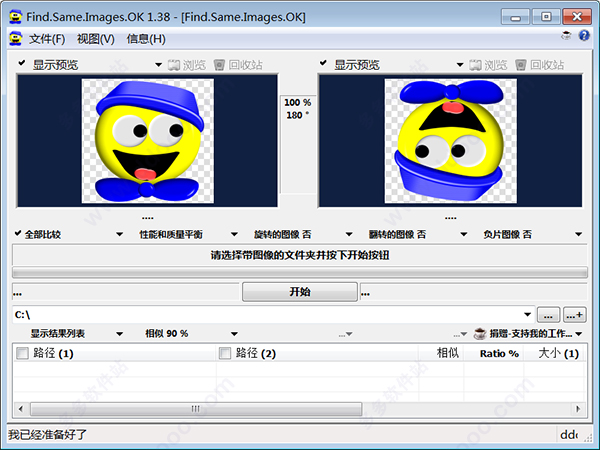Screen dimensions: 600x450
Task: Open the 文件(F) menu
Action: (x=47, y=39)
